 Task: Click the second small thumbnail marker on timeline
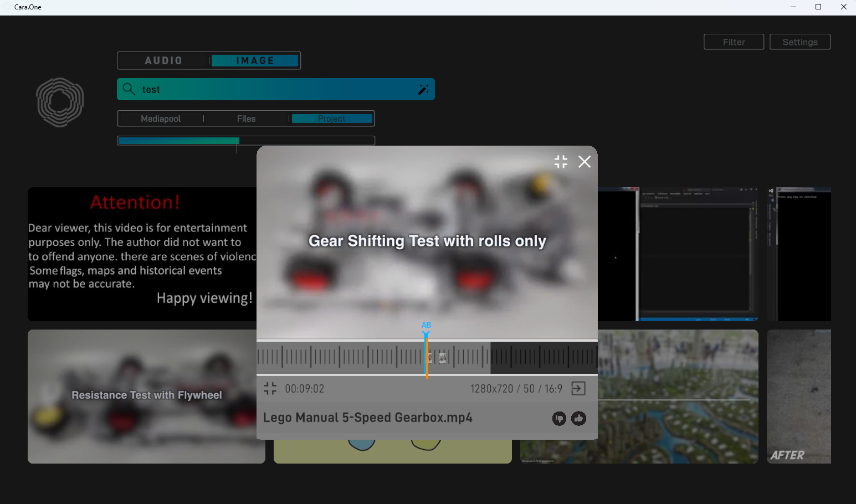[442, 358]
